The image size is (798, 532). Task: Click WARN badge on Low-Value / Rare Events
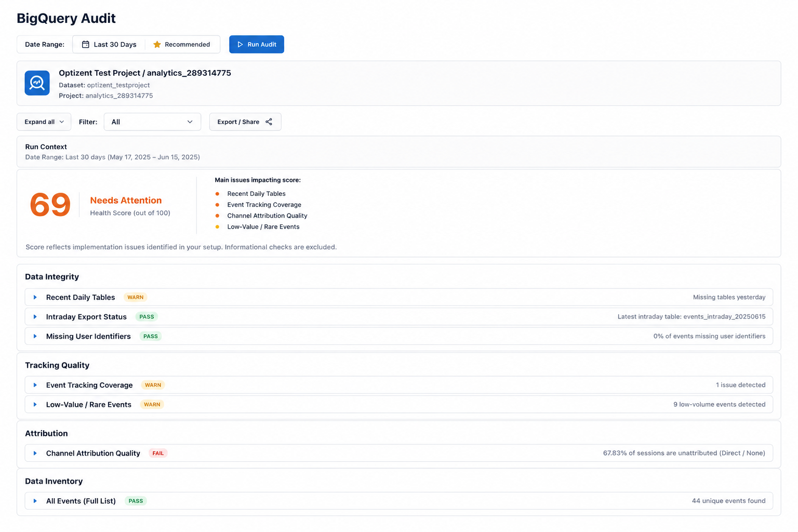click(152, 404)
